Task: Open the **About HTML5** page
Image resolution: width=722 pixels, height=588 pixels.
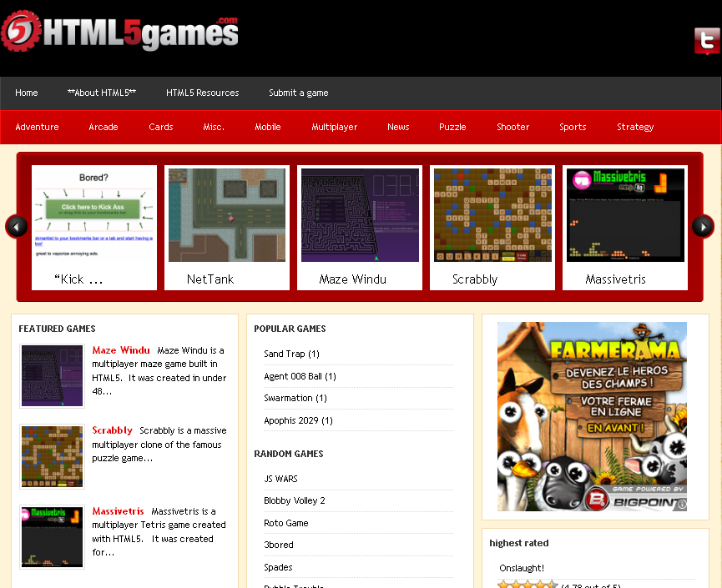Action: coord(102,93)
